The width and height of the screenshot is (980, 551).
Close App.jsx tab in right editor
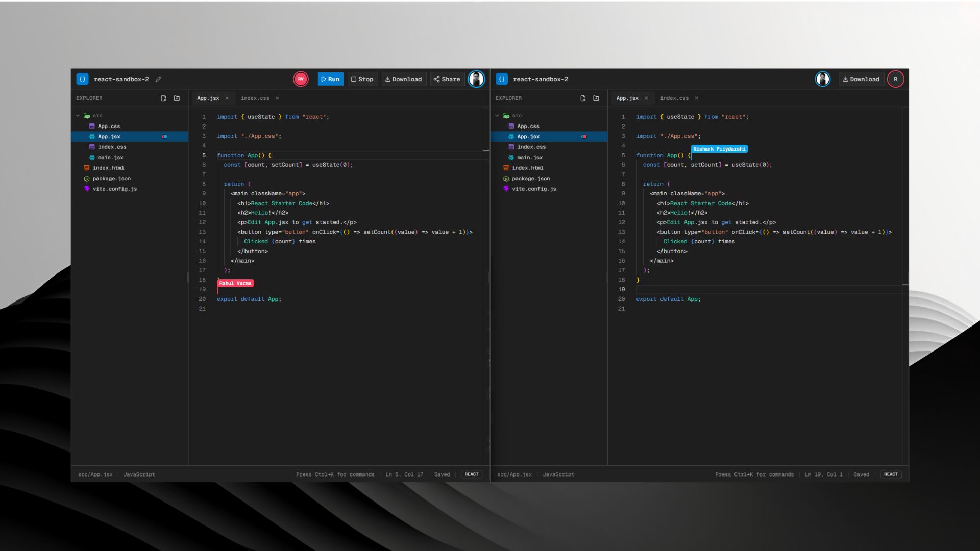coord(646,98)
